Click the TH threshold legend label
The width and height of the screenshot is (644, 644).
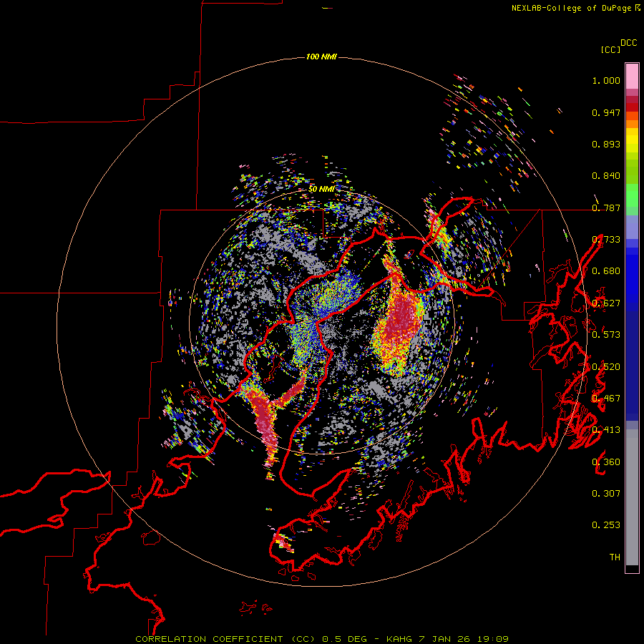coord(615,557)
